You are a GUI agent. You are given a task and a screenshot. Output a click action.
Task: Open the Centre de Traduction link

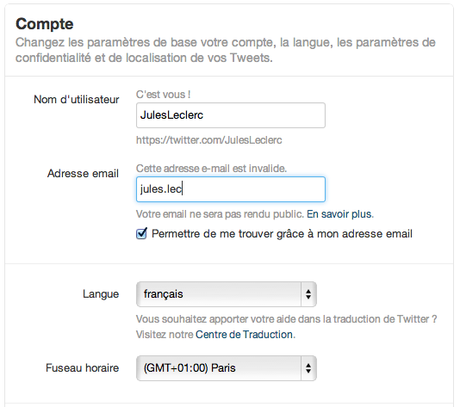[244, 334]
